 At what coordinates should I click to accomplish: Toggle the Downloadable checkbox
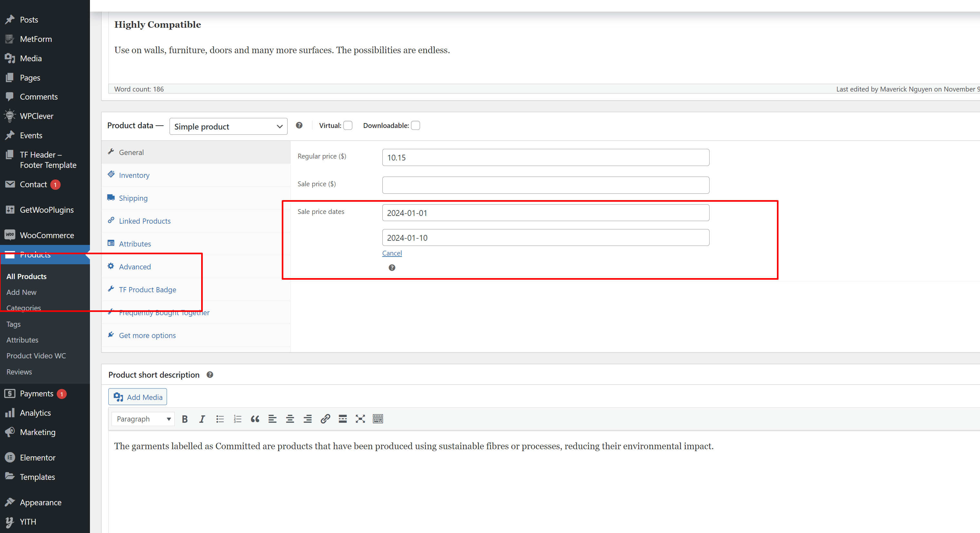coord(416,125)
